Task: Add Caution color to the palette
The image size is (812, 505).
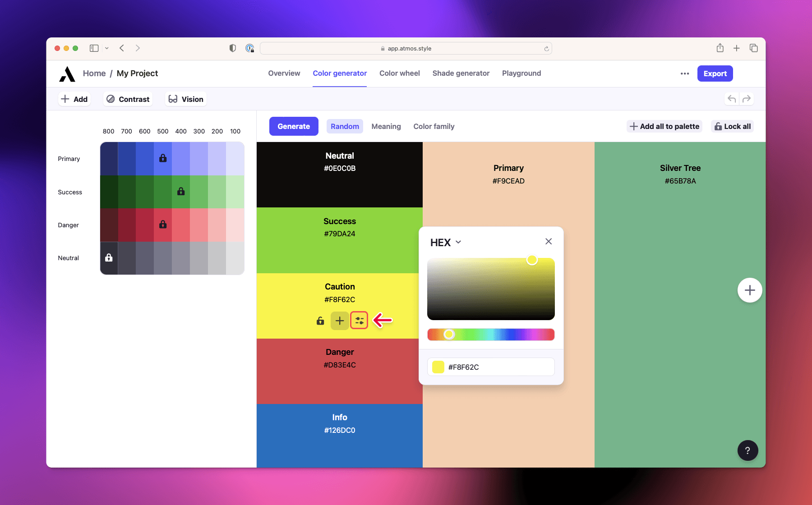Action: (340, 320)
